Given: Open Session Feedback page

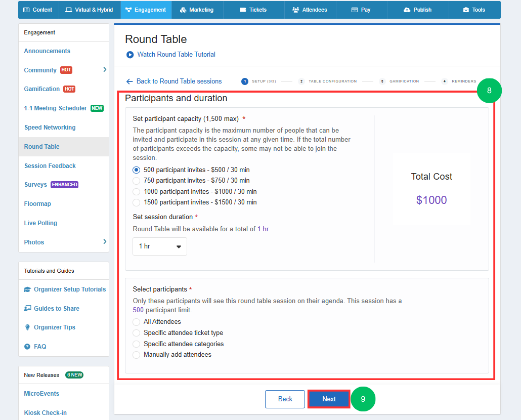Looking at the screenshot, I should pos(50,166).
